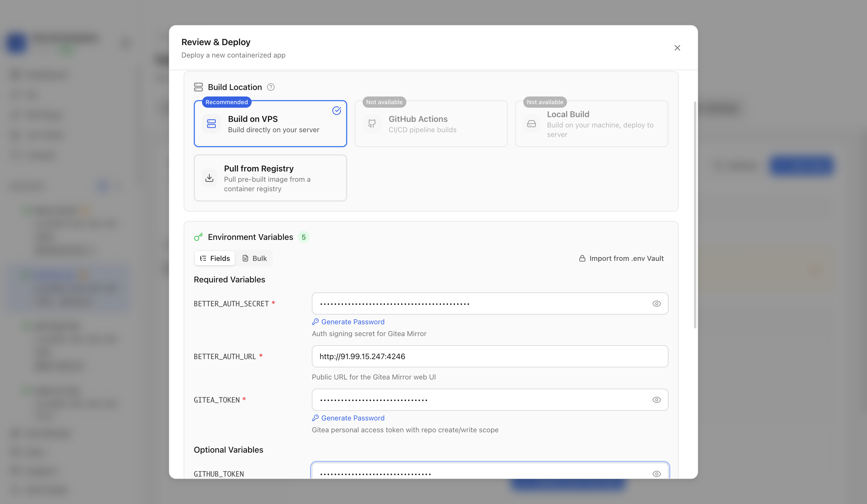This screenshot has height=504, width=867.
Task: Close the Review & Deploy dialog
Action: (677, 48)
